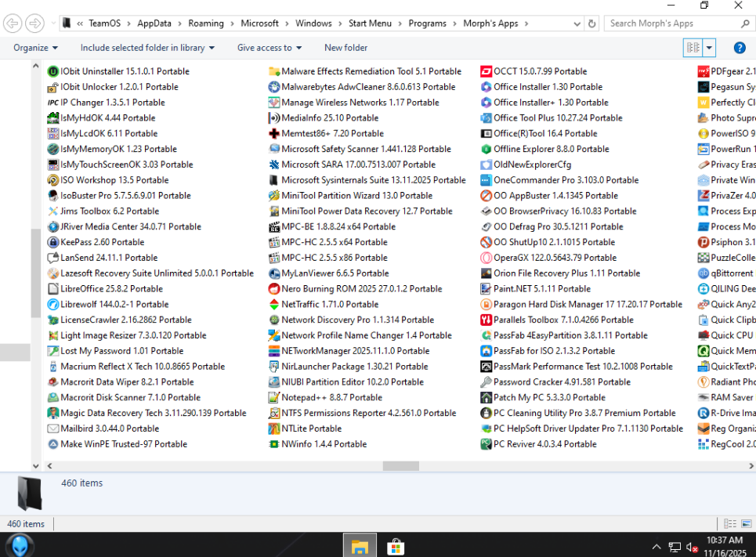This screenshot has width=756, height=557.
Task: Click the Patch My PC 5.3.3.0 icon
Action: [486, 397]
